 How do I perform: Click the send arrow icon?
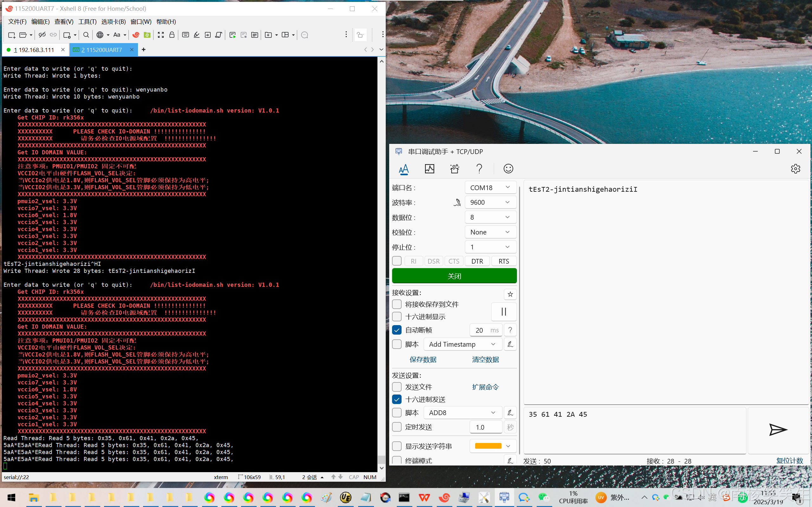[x=778, y=430]
